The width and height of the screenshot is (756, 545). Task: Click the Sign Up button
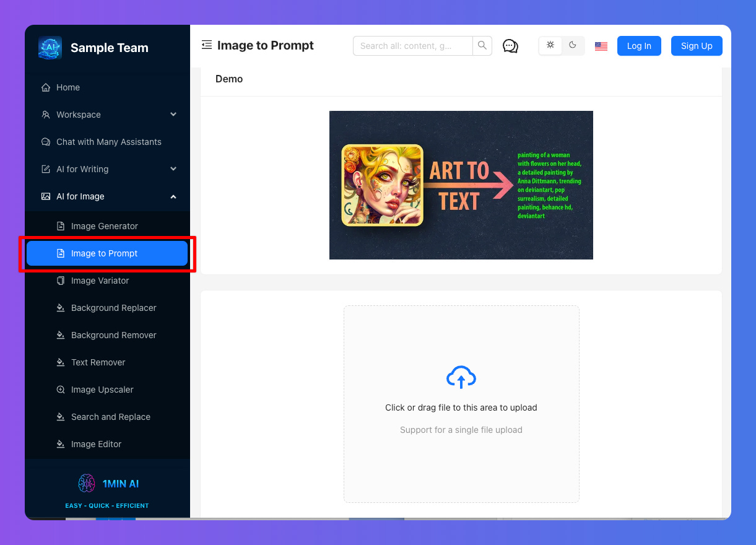[697, 46]
